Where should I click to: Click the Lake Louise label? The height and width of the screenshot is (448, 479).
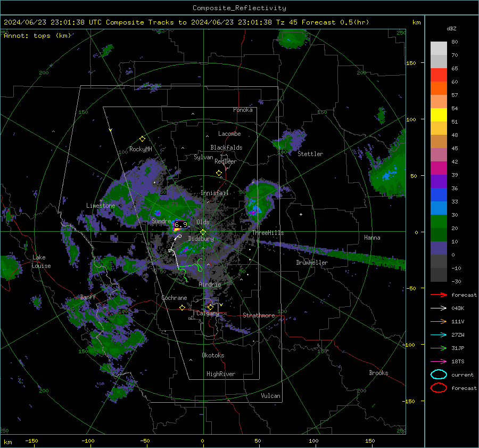[x=42, y=262]
